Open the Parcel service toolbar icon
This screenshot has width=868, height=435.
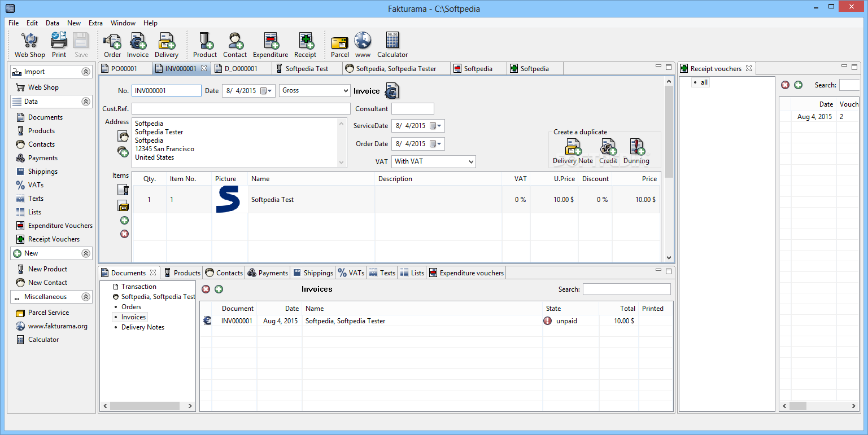[x=340, y=45]
